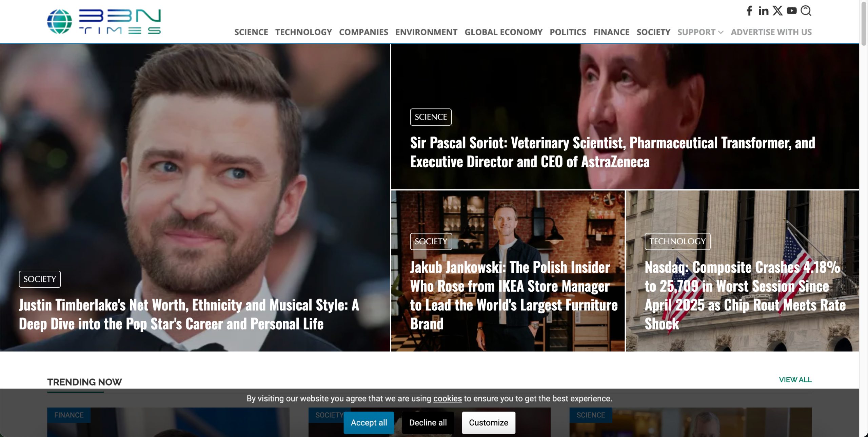Viewport: 868px width, 437px height.
Task: Open the Society nav menu item
Action: (x=653, y=32)
